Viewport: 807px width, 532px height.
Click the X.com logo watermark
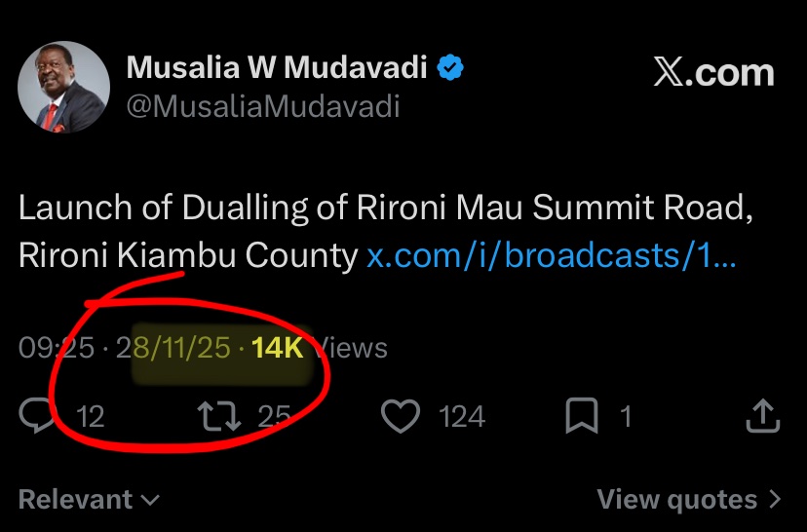pyautogui.click(x=713, y=72)
